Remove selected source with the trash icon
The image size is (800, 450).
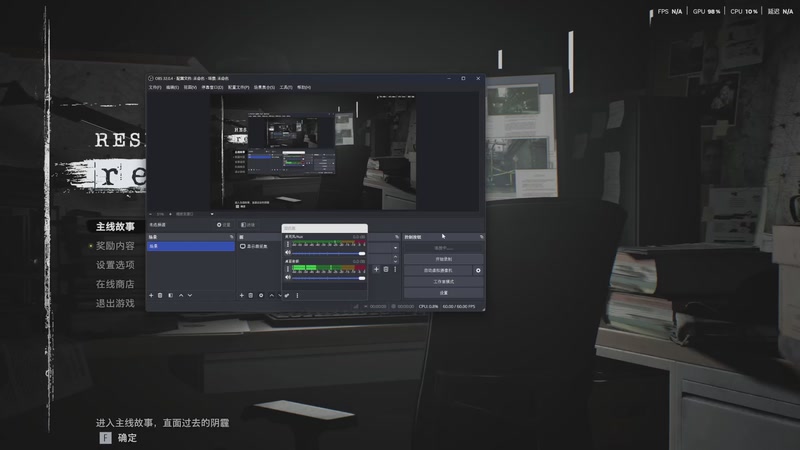[251, 295]
